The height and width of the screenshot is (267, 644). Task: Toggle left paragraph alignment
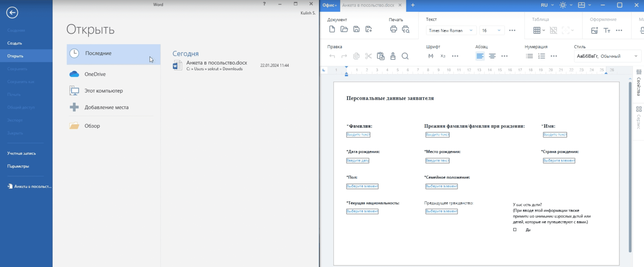[x=480, y=56]
